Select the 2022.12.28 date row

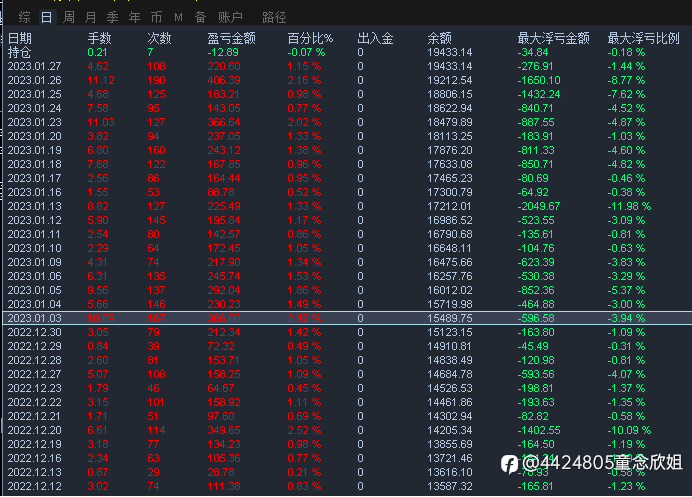tap(347, 360)
